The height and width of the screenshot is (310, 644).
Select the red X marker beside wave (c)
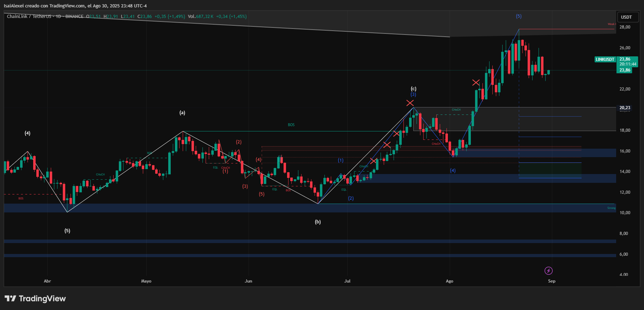[x=410, y=103]
